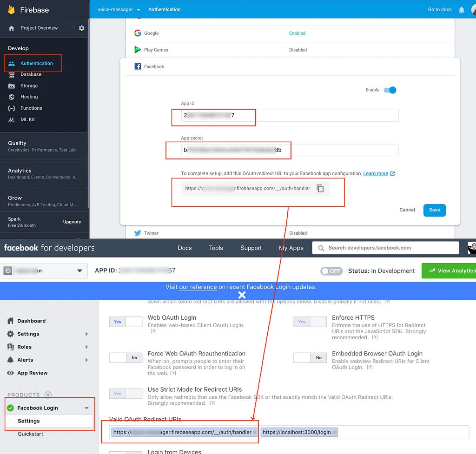This screenshot has height=454, width=476.
Task: Open the Analytics section
Action: coord(44,174)
